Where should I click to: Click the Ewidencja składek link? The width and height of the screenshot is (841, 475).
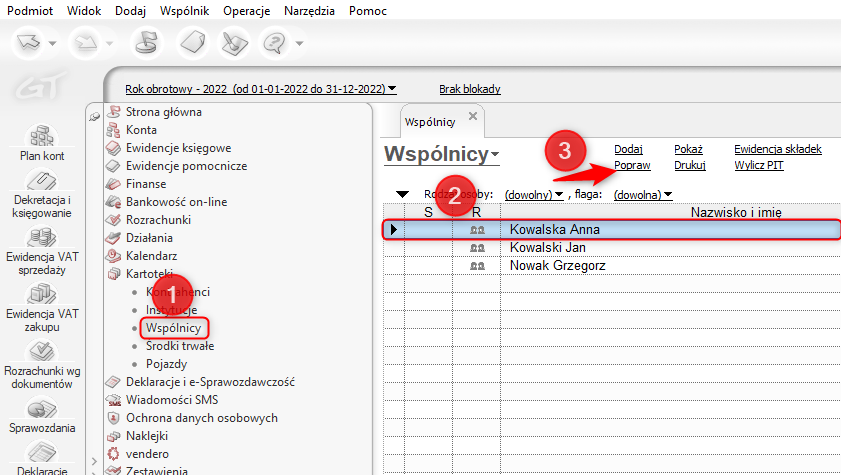(778, 149)
